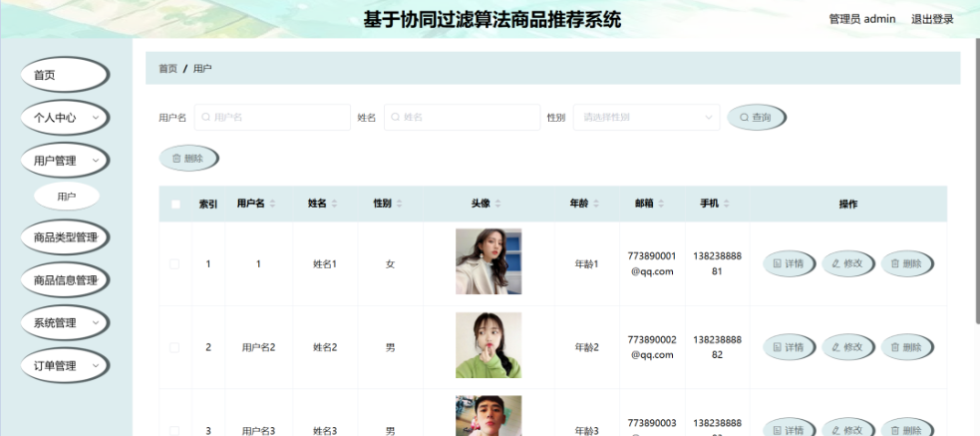Click the search icon in 用户名 field
The height and width of the screenshot is (436, 980).
[205, 117]
